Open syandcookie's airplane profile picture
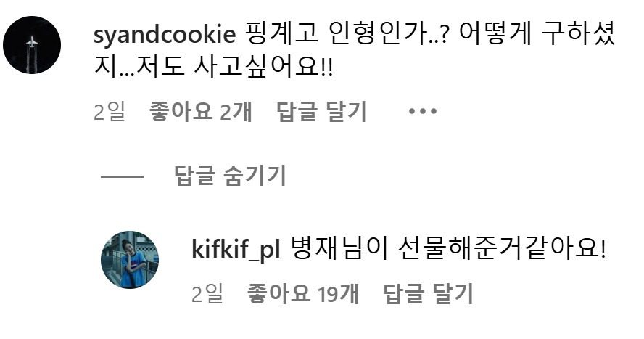 point(32,45)
